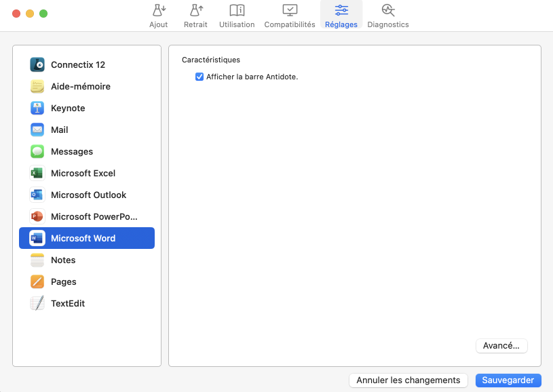Pick Microsoft PowerPoint list item

pos(94,217)
